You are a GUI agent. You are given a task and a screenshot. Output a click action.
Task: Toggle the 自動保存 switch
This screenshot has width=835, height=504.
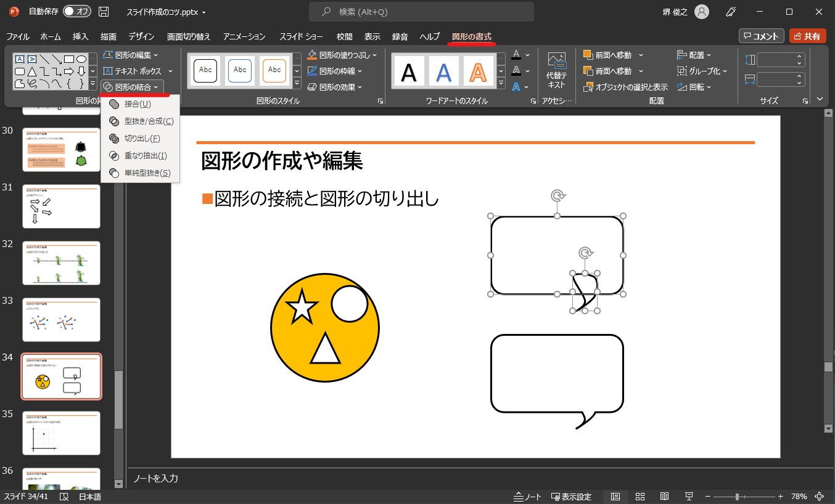77,12
